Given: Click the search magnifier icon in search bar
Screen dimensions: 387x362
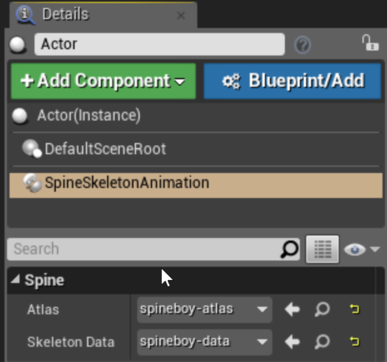Looking at the screenshot, I should (289, 249).
